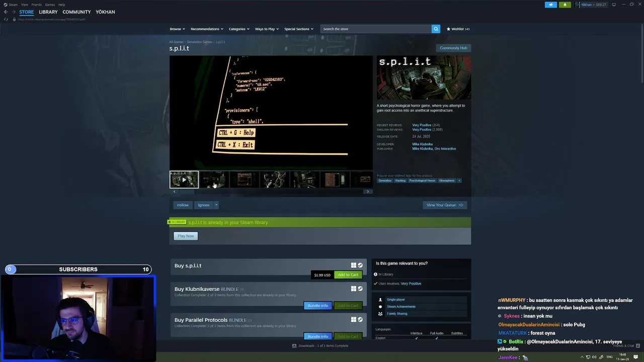The height and width of the screenshot is (362, 644).
Task: Open the Friends & Chat grid icon
Action: tap(638, 346)
